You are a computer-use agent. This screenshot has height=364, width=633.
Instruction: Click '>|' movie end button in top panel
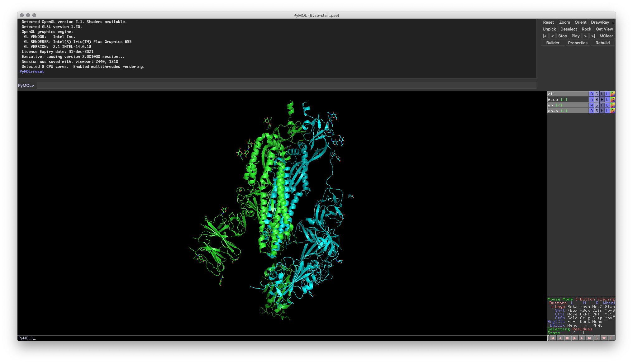(593, 36)
